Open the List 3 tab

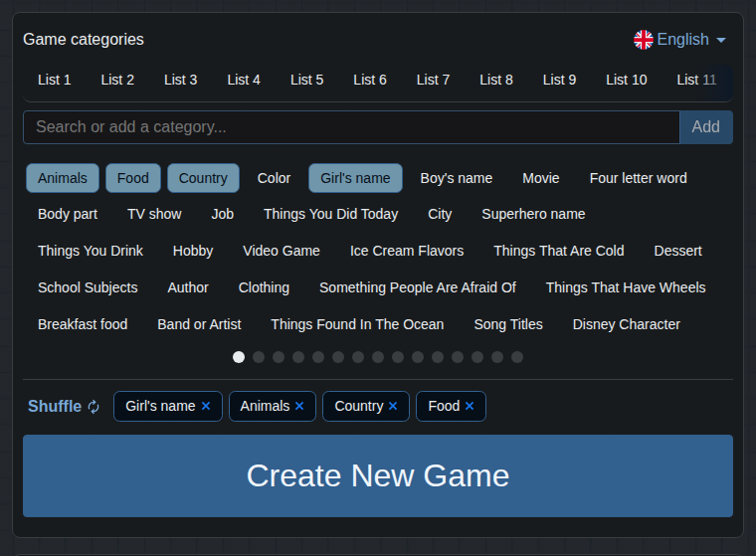[180, 80]
